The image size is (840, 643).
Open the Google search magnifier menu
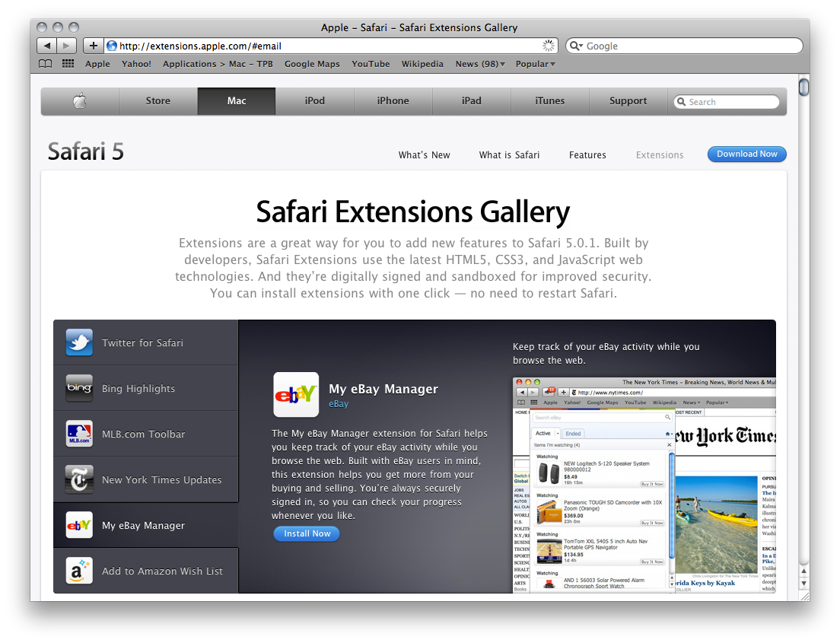[576, 46]
